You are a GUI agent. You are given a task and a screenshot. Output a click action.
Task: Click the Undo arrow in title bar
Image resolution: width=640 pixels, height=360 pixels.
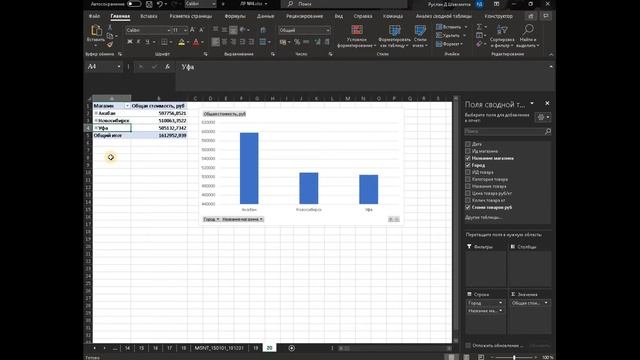tap(160, 4)
